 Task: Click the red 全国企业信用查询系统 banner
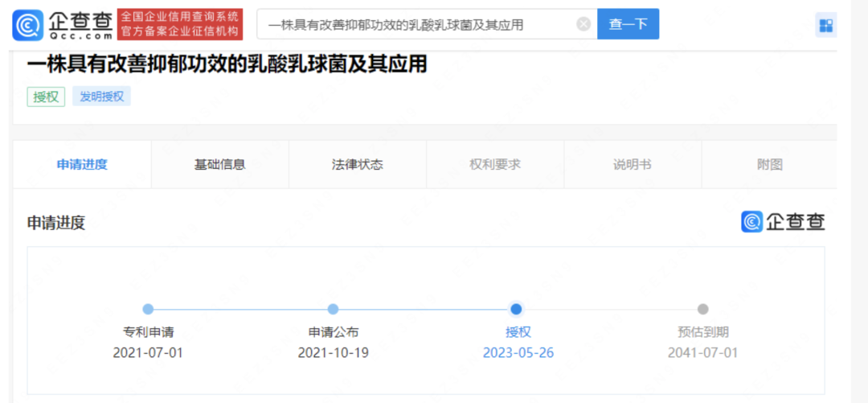pyautogui.click(x=180, y=24)
